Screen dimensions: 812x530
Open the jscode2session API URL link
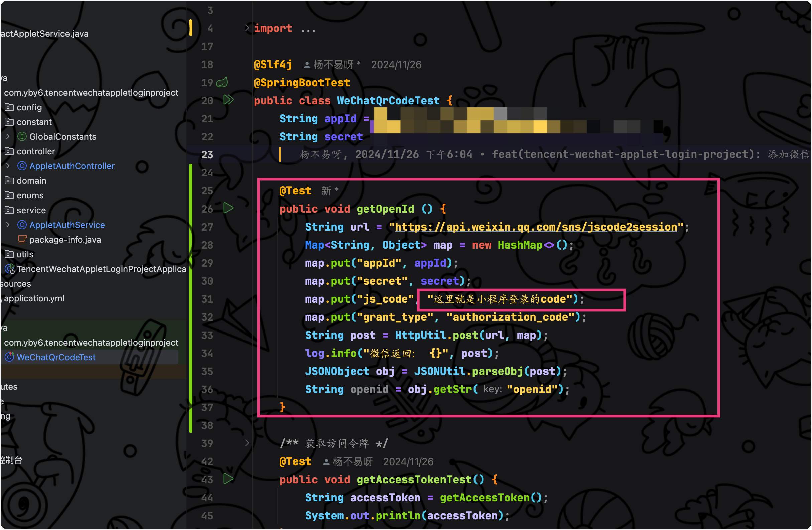pos(536,227)
